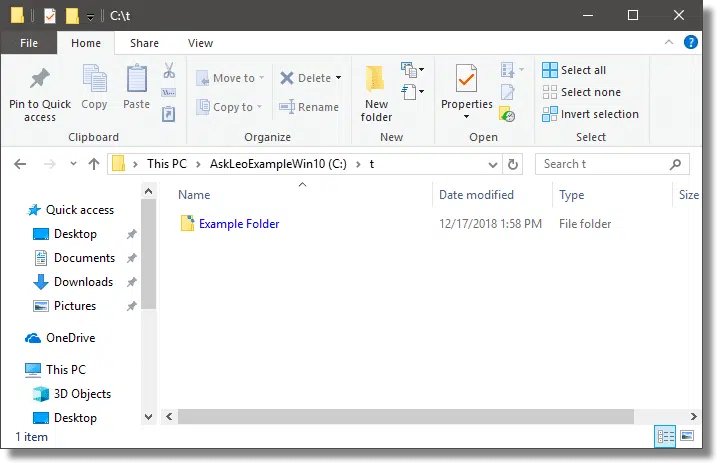Click the Help question mark icon
Screen dimensions: 717x463
click(690, 42)
